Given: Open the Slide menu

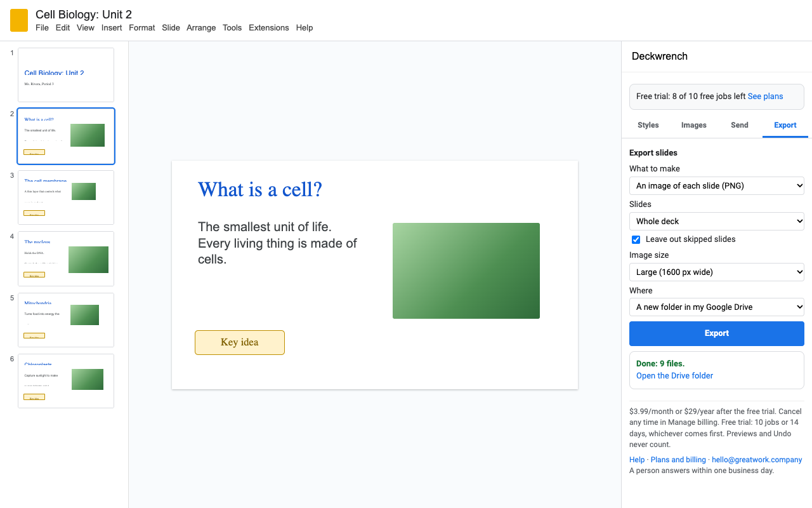Looking at the screenshot, I should pyautogui.click(x=171, y=27).
